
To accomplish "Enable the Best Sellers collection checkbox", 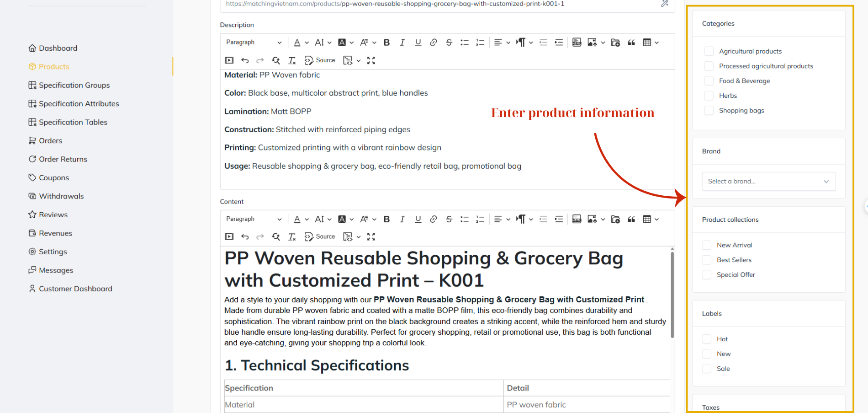I will (707, 260).
